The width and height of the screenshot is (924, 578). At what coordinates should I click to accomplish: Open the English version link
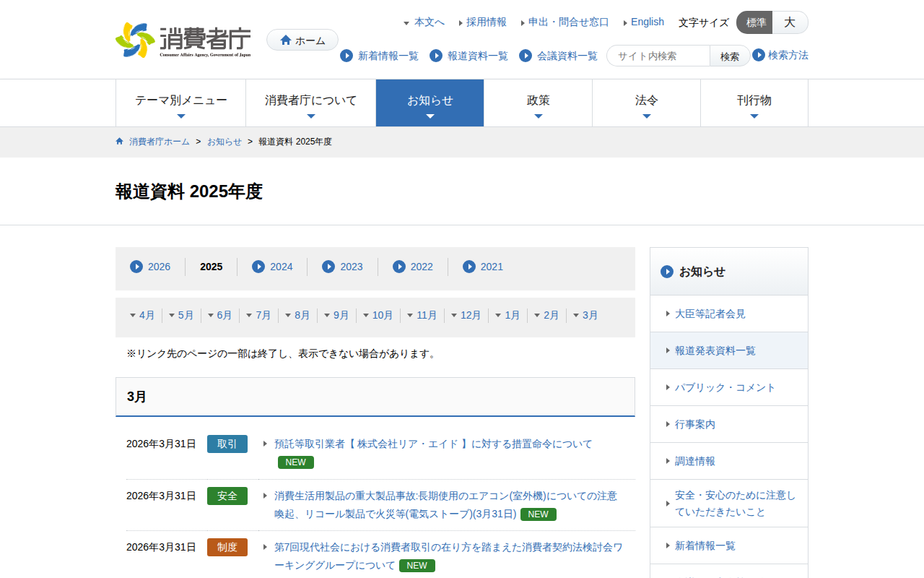pyautogui.click(x=647, y=22)
